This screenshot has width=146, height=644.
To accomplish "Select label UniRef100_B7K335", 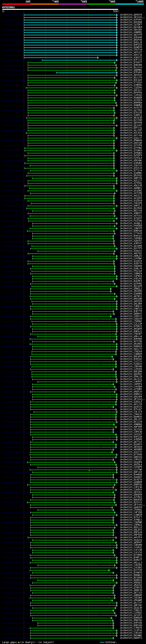I will coord(131,113).
